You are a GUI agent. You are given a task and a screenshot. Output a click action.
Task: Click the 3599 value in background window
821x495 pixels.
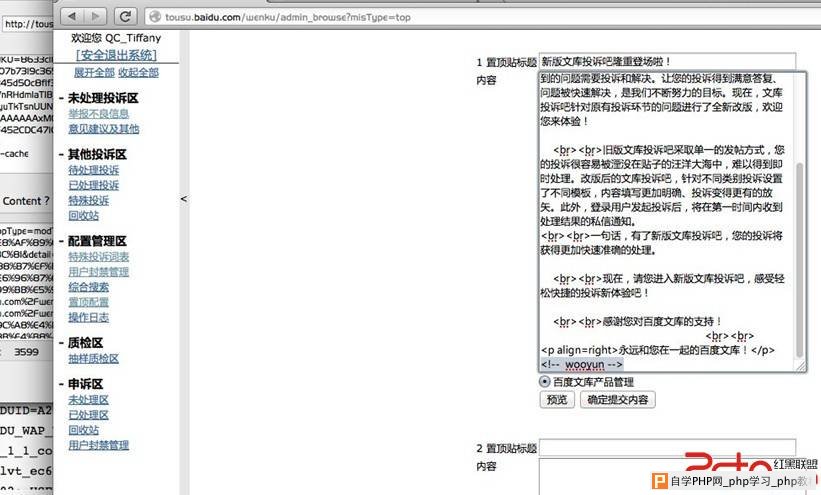point(27,352)
